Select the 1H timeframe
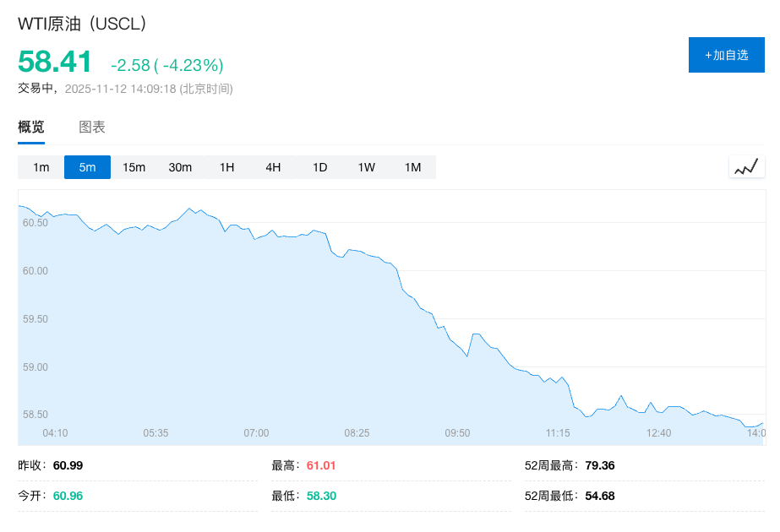Viewport: 780px width, 532px height. click(226, 167)
